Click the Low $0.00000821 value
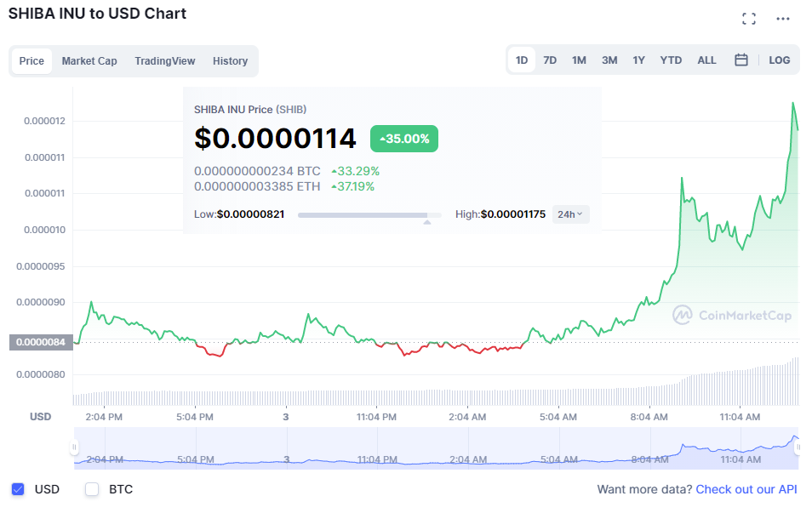This screenshot has height=513, width=812. (x=250, y=214)
